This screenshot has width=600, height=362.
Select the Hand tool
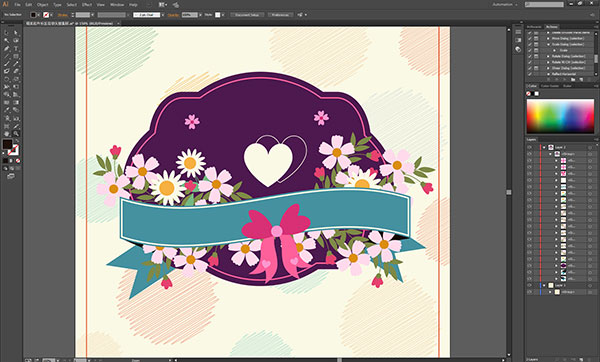7,134
